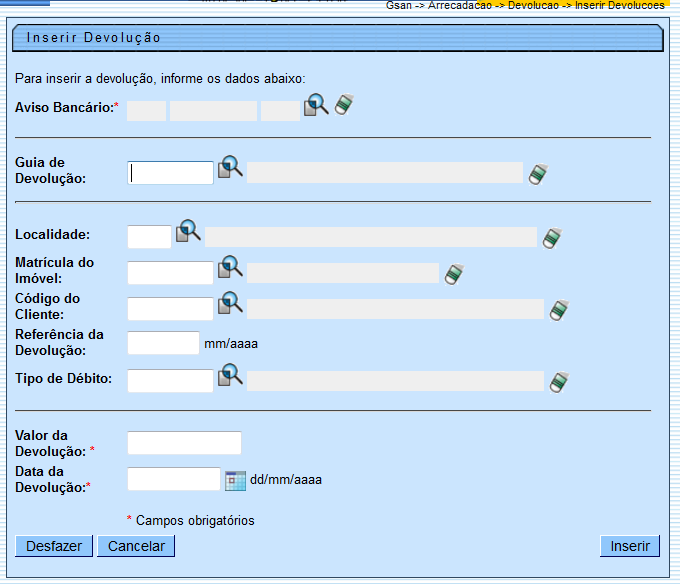The height and width of the screenshot is (584, 680).
Task: Click the Aviso Bancário search magnifier icon
Action: tap(316, 105)
